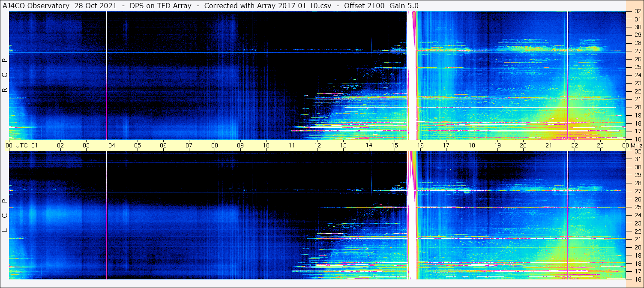Screen dimensions: 644x288
Task: Click the 19 MHz tick on LCP scale
Action: [638, 255]
